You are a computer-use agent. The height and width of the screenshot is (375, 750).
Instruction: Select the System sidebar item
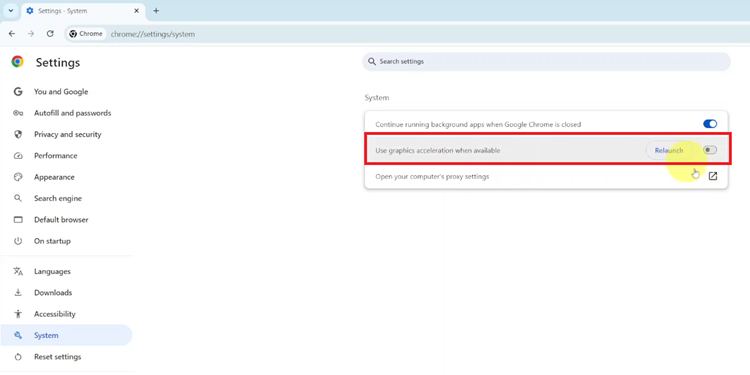coord(66,335)
